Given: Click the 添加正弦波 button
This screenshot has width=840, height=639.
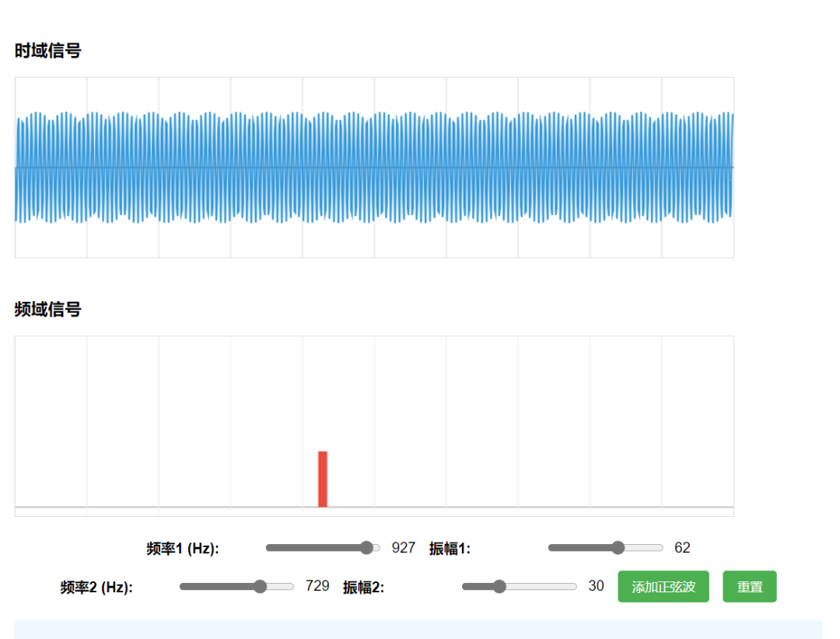Looking at the screenshot, I should click(x=663, y=587).
